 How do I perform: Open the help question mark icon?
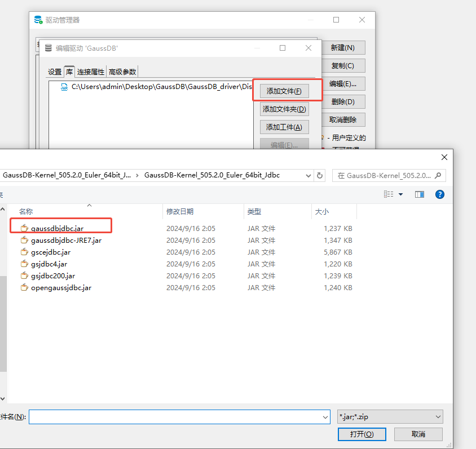[440, 194]
